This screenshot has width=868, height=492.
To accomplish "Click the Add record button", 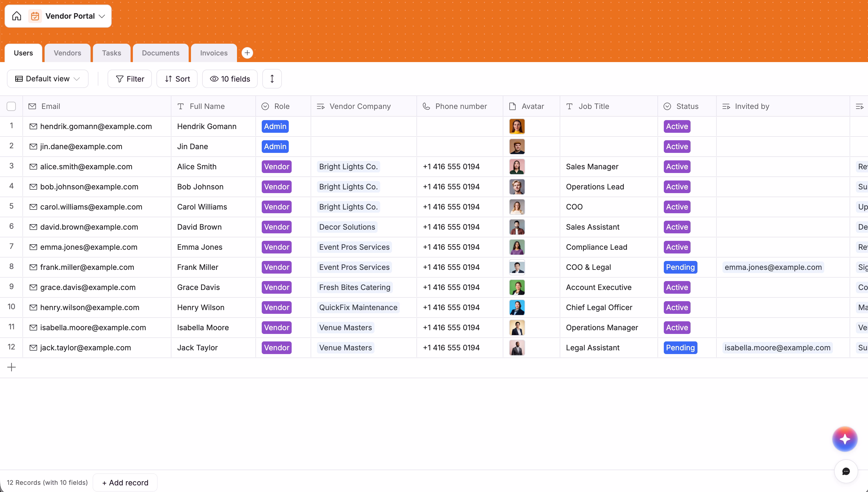I will [125, 482].
